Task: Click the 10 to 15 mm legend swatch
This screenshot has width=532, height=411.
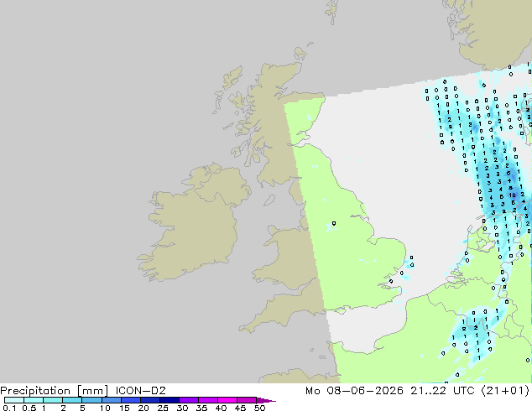Action: click(111, 400)
